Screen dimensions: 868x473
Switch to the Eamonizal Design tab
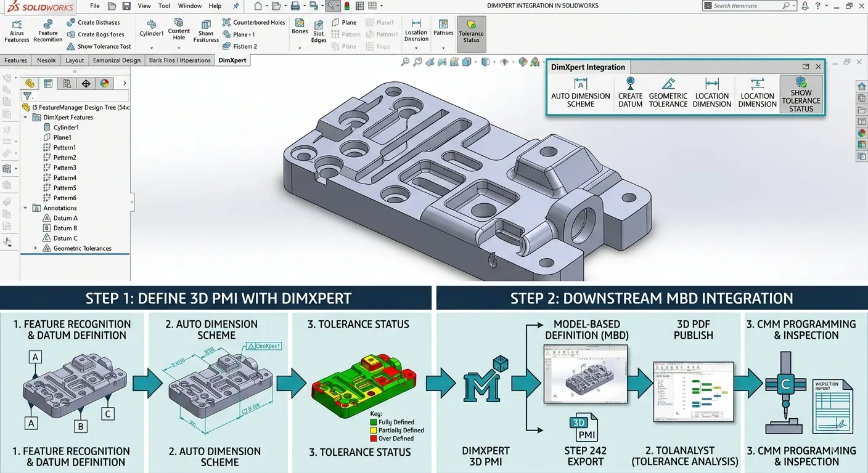coord(117,60)
